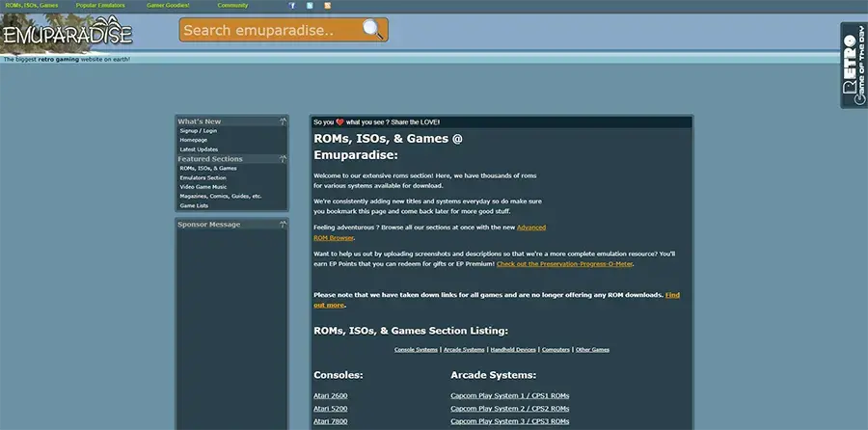Open the Retro Game of the Day banner
Image resolution: width=868 pixels, height=430 pixels.
854,65
